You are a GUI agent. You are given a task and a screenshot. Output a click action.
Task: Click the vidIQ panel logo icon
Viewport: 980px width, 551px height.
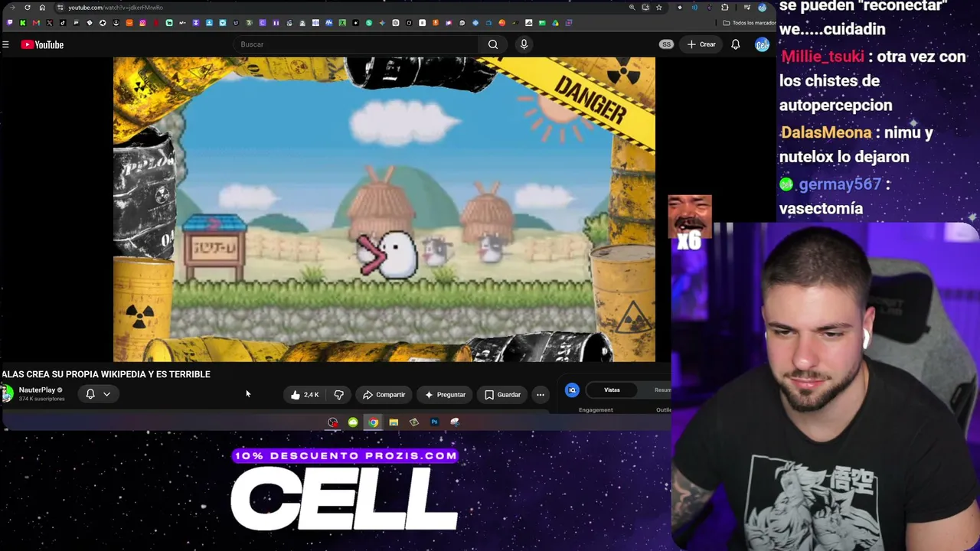coord(572,390)
